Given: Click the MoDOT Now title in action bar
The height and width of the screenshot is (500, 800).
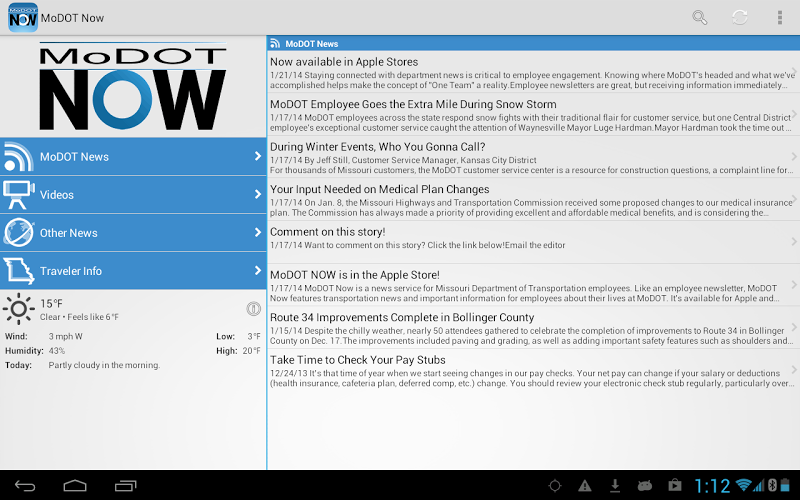Looking at the screenshot, I should (x=72, y=18).
